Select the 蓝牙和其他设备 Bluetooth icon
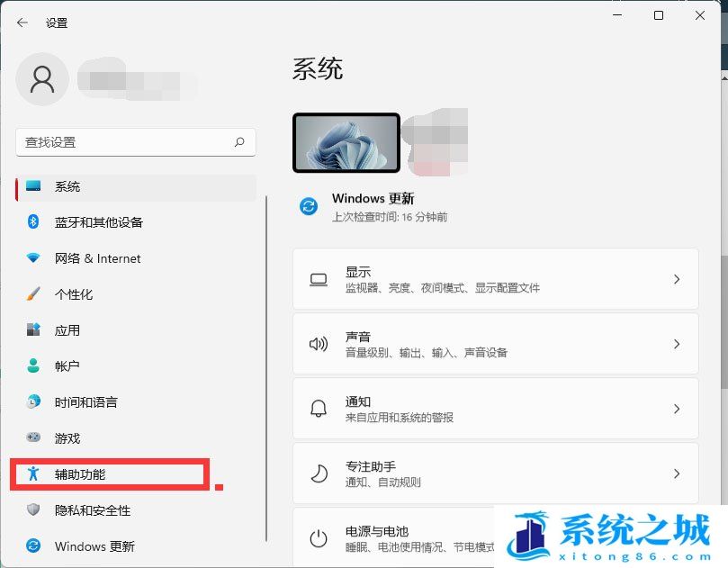The height and width of the screenshot is (568, 728). (x=32, y=222)
